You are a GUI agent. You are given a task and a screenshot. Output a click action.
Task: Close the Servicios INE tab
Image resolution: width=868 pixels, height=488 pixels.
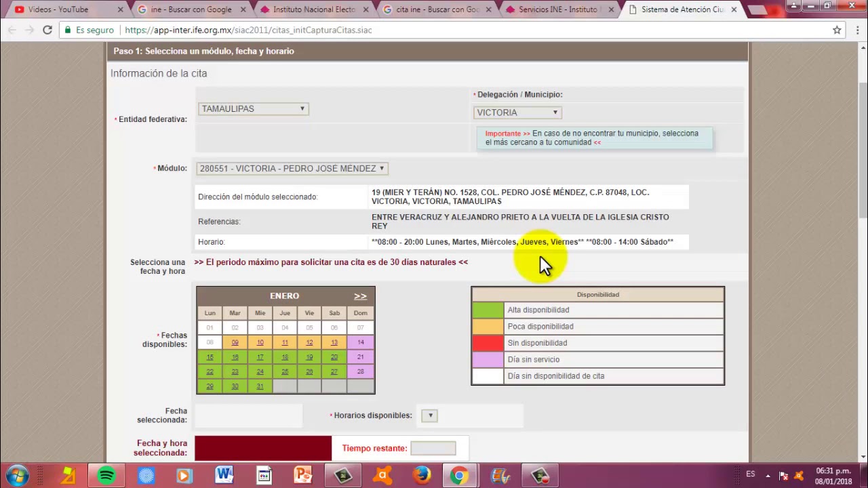click(x=611, y=9)
